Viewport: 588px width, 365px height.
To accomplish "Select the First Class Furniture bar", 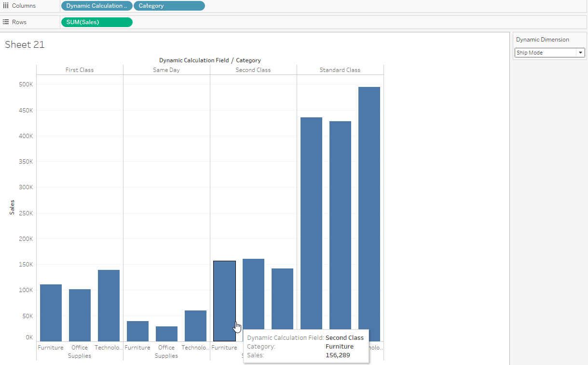I will pos(51,313).
